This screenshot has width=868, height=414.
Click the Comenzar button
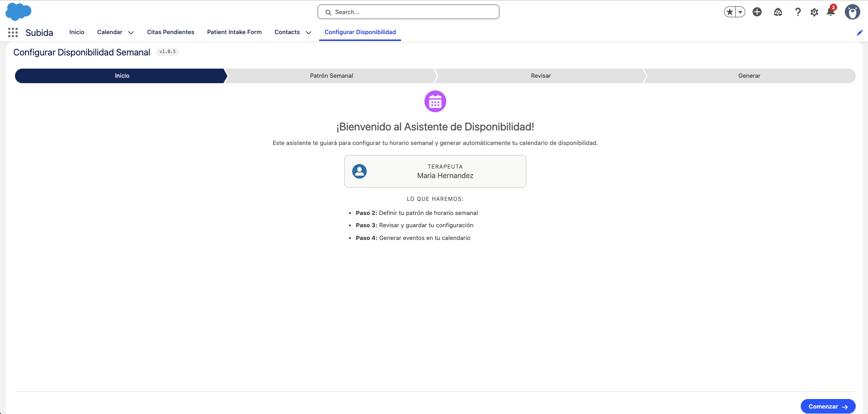[x=828, y=407]
